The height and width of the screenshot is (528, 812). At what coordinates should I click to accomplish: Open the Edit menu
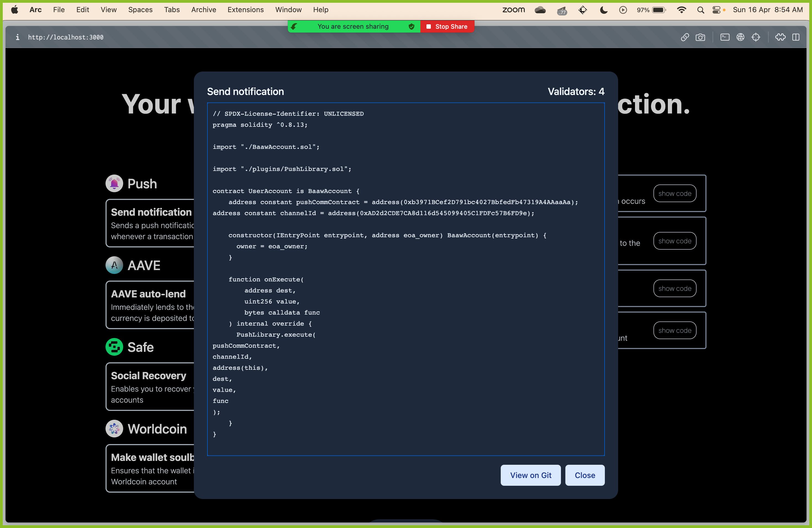tap(83, 10)
